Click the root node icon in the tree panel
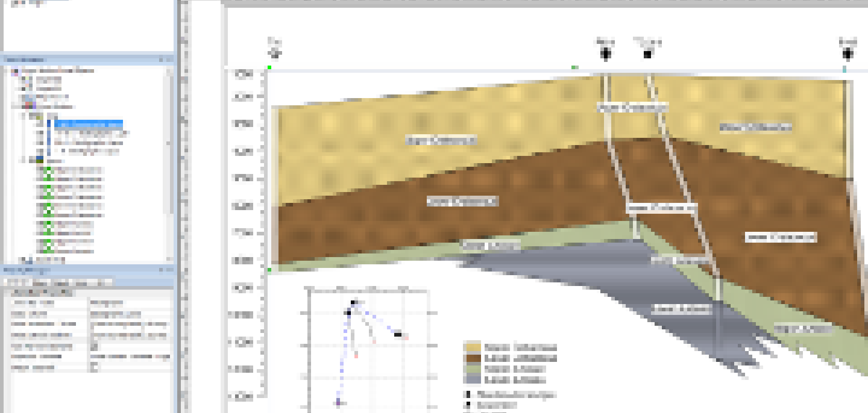 (16, 71)
